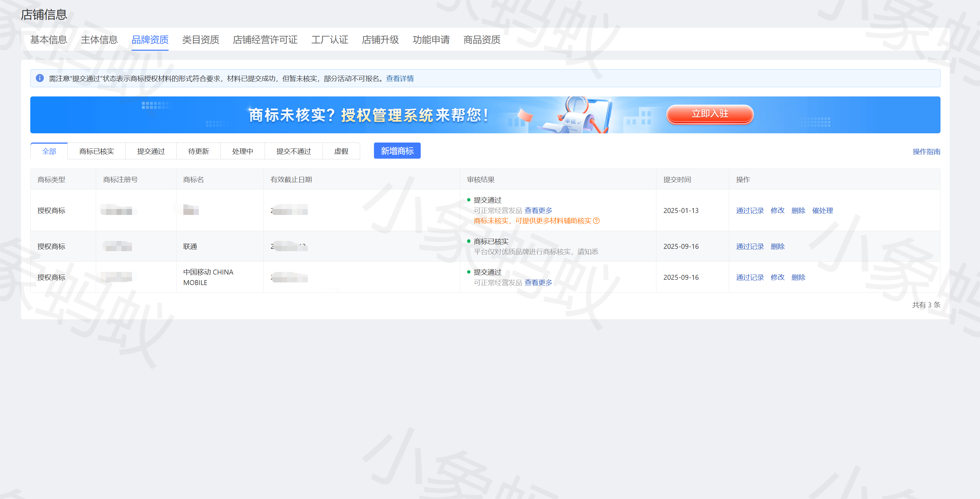Image resolution: width=980 pixels, height=499 pixels.
Task: Click the orange question mark help icon
Action: pos(596,221)
